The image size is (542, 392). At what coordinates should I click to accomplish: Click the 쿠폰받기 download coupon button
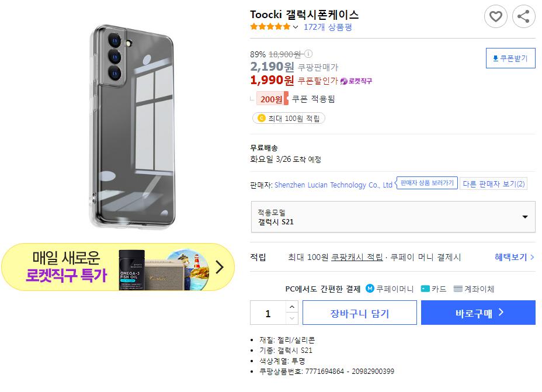(x=510, y=58)
